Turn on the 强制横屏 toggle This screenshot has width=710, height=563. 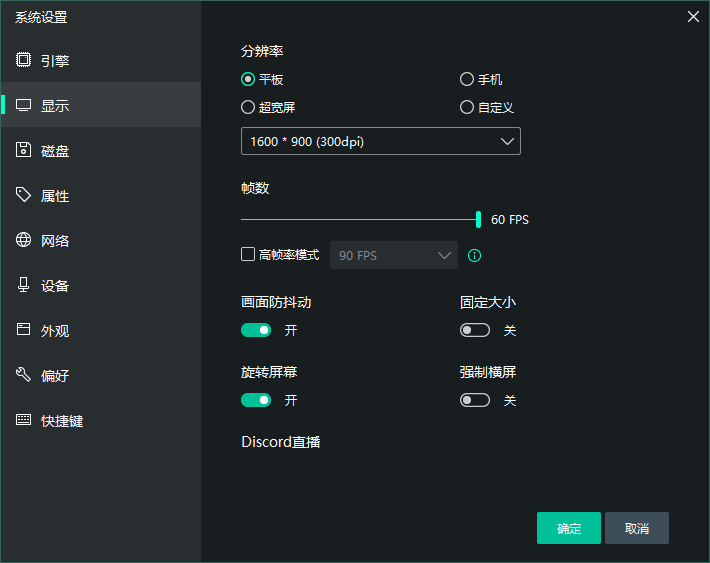click(x=475, y=400)
